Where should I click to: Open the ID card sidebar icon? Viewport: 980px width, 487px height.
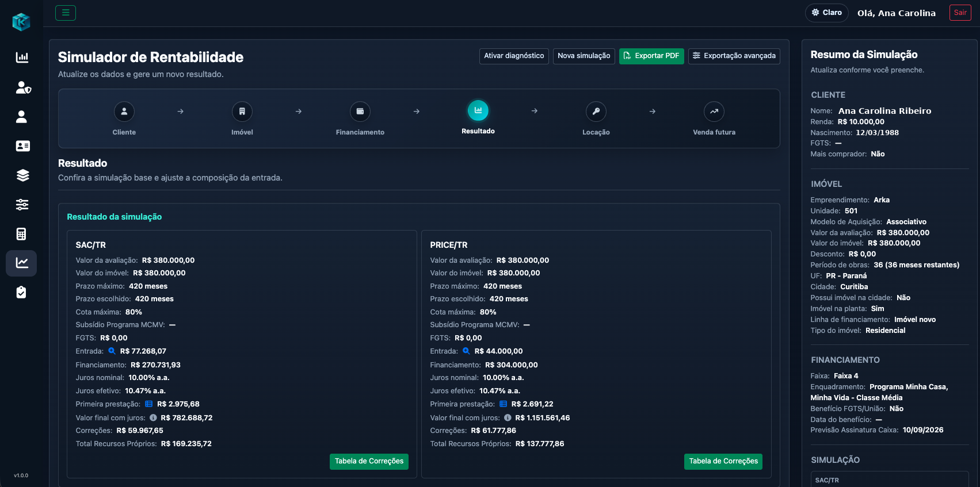coord(22,146)
